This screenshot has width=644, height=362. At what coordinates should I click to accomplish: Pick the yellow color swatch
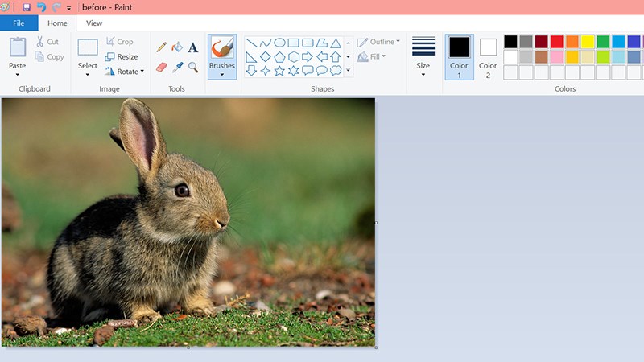tap(588, 42)
